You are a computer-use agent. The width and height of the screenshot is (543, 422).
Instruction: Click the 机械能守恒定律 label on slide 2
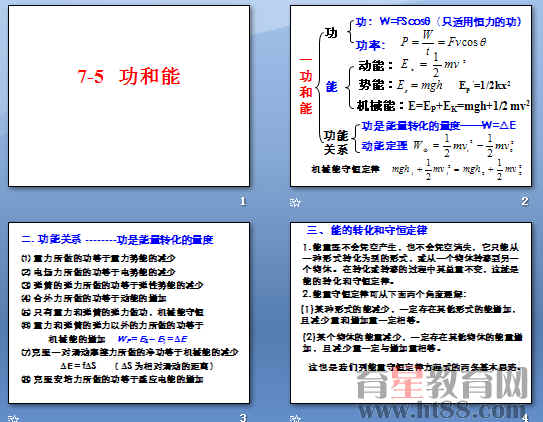click(x=345, y=169)
